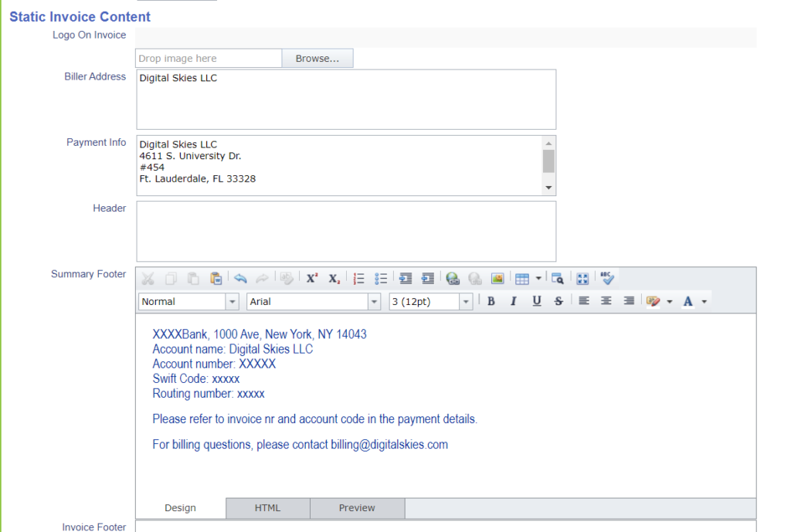Insert a bulleted list

(380, 279)
